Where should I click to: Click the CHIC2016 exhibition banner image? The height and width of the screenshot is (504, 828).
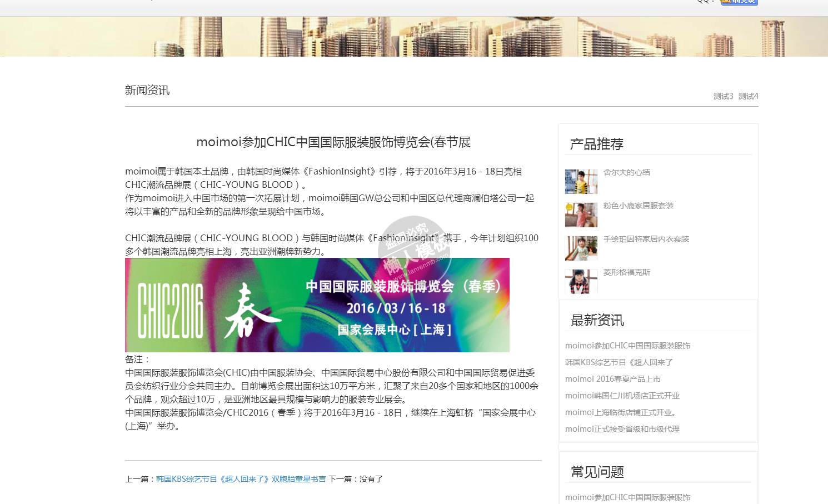pos(317,305)
